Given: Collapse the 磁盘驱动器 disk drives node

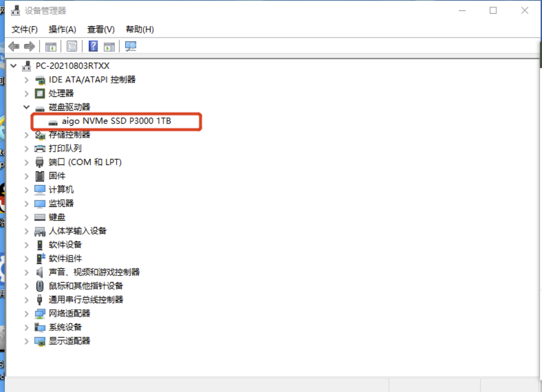Looking at the screenshot, I should coord(26,107).
